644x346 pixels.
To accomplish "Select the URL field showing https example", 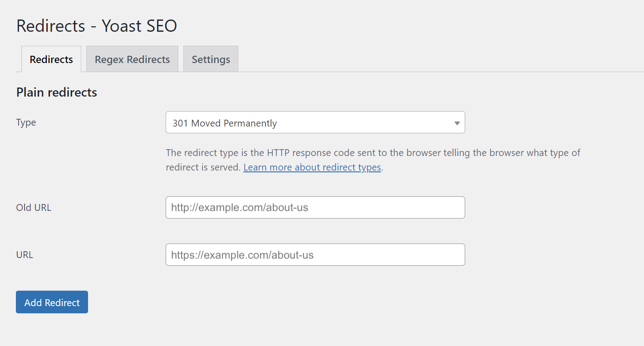I will pyautogui.click(x=315, y=254).
